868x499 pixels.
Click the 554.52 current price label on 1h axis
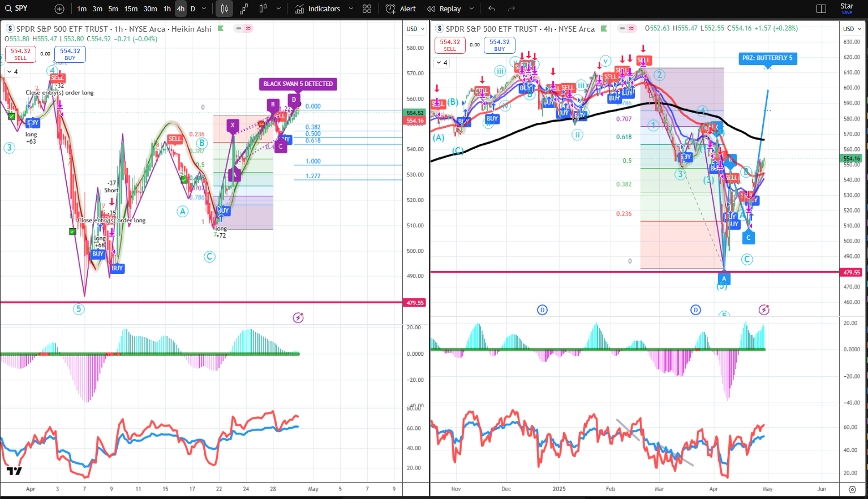click(415, 113)
